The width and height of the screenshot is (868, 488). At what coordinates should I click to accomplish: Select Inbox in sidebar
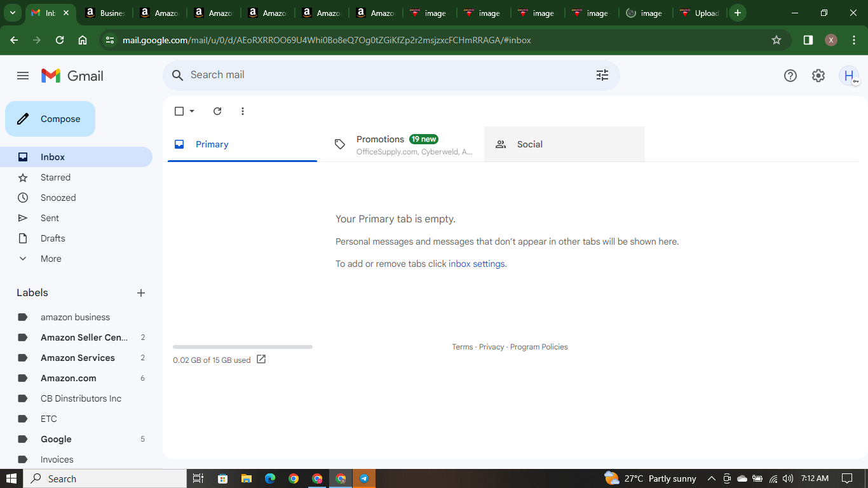(x=76, y=157)
